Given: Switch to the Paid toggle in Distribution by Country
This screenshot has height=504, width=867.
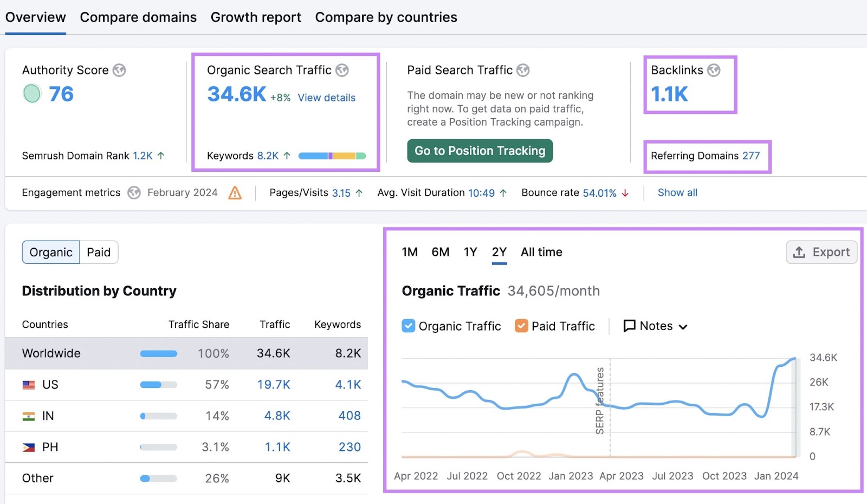Looking at the screenshot, I should tap(99, 252).
